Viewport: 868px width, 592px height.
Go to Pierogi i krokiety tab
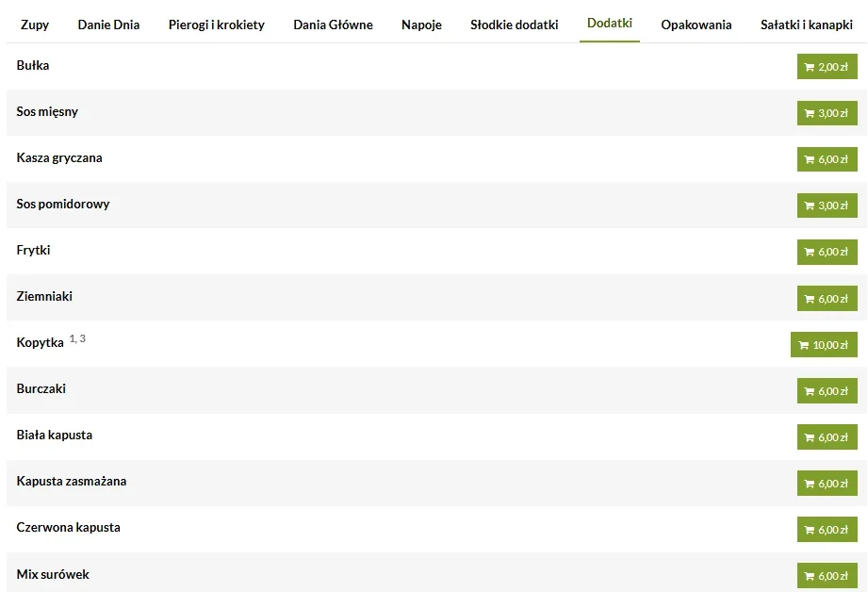coord(216,25)
